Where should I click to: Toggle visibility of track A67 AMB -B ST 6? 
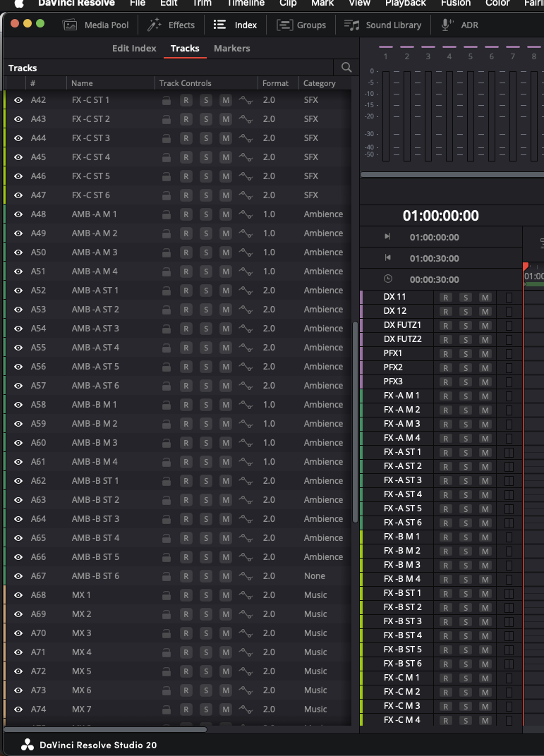tap(18, 576)
